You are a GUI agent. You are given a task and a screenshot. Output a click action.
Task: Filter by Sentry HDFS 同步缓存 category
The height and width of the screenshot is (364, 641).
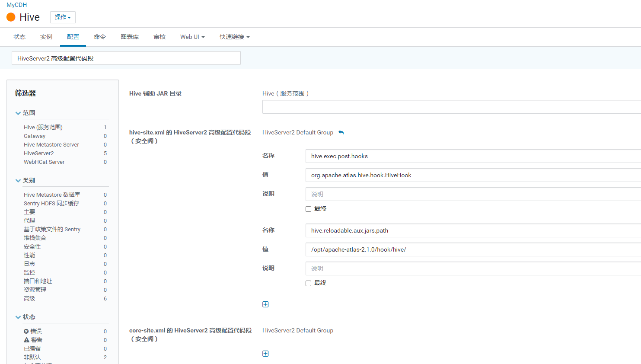(51, 203)
